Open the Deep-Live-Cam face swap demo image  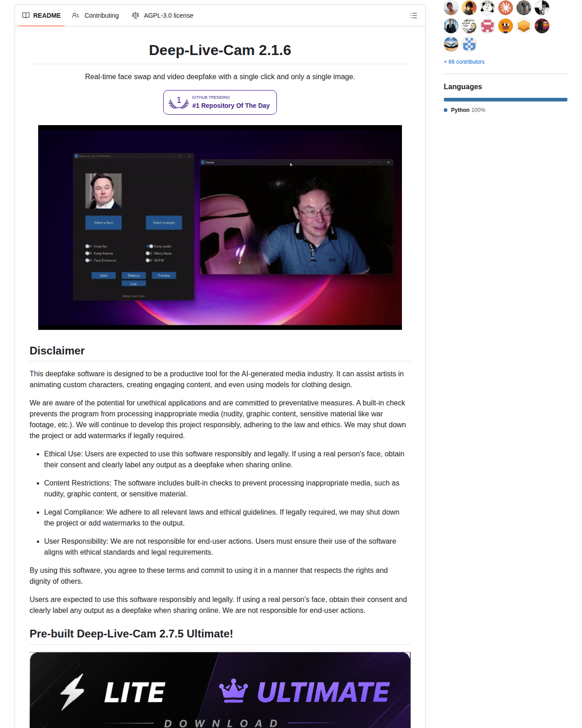tap(220, 227)
